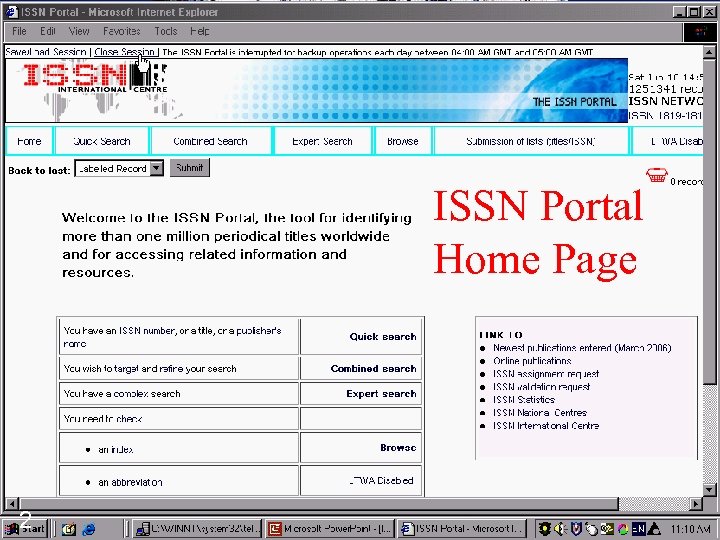Click the shield tray icon

click(x=576, y=529)
